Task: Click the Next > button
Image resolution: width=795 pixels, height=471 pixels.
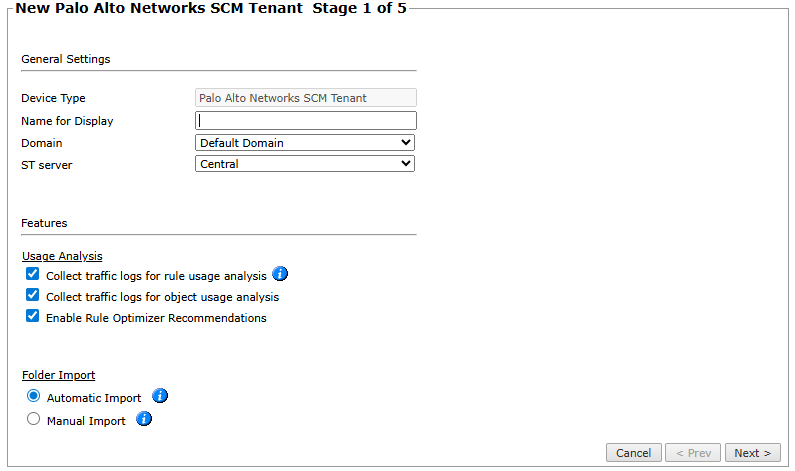Action: click(753, 453)
